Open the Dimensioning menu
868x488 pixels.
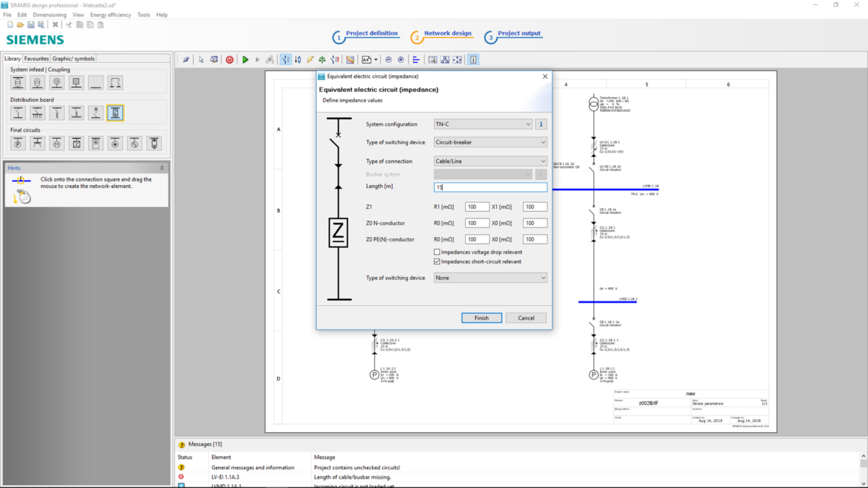coord(49,14)
